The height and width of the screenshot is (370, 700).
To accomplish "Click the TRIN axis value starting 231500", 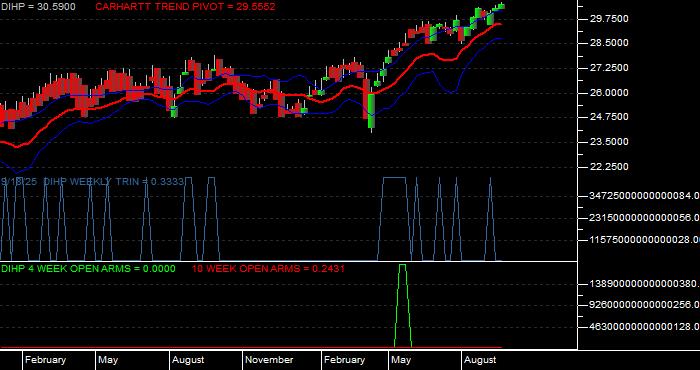I will (x=645, y=218).
